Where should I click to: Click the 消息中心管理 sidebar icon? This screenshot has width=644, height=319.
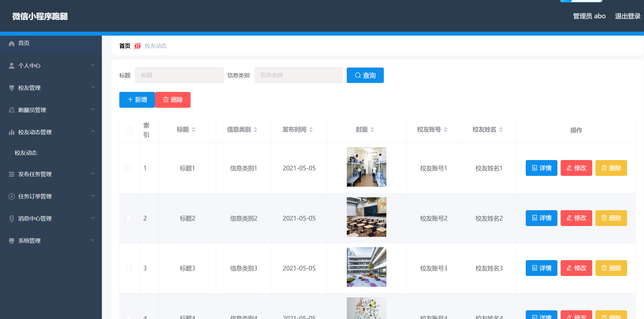pyautogui.click(x=12, y=218)
